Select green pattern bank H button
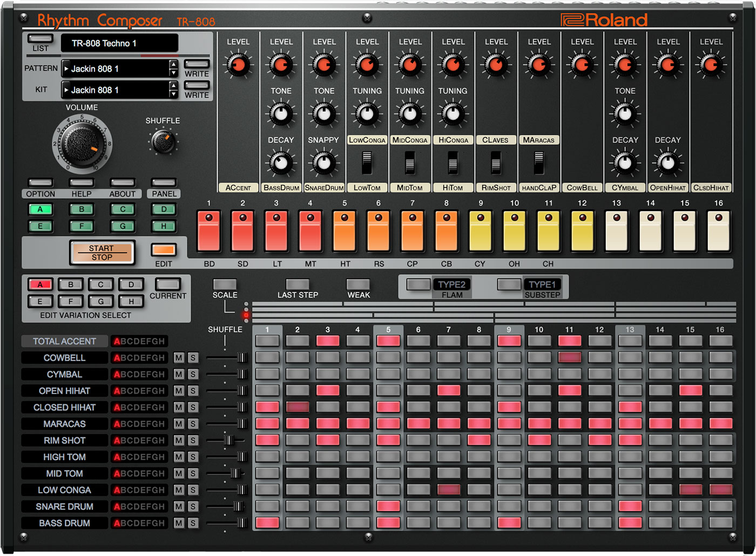The height and width of the screenshot is (556, 756). click(x=164, y=226)
